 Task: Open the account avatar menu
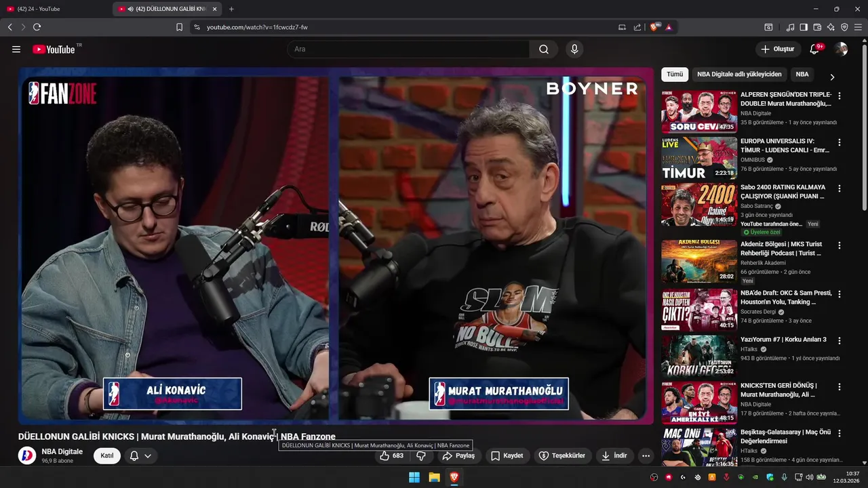841,49
